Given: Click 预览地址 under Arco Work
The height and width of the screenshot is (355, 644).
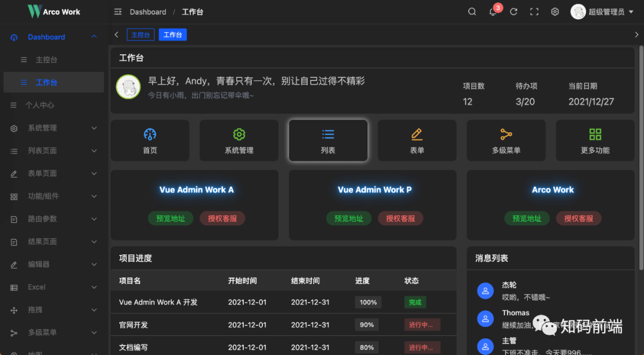Looking at the screenshot, I should pos(527,218).
